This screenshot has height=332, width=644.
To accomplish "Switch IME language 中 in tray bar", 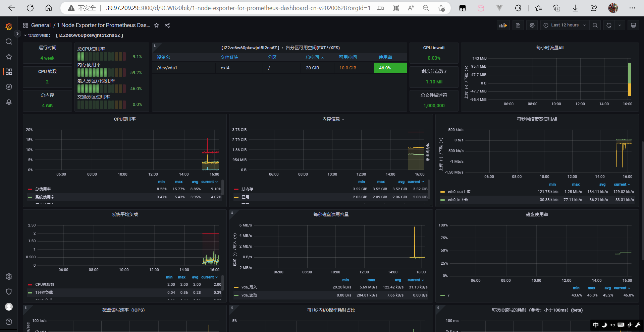I will click(x=596, y=325).
